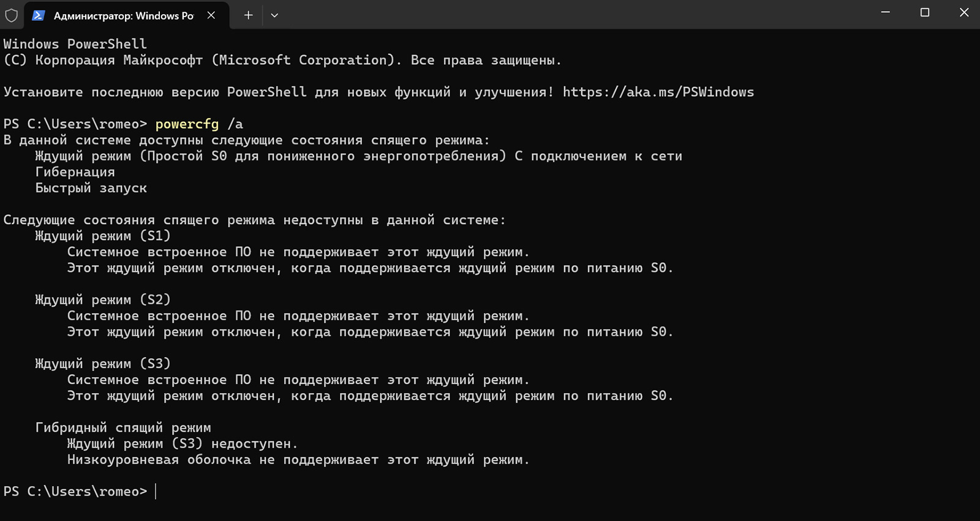Click the Ждущий режим (S2) heading
The height and width of the screenshot is (521, 980).
(x=102, y=300)
